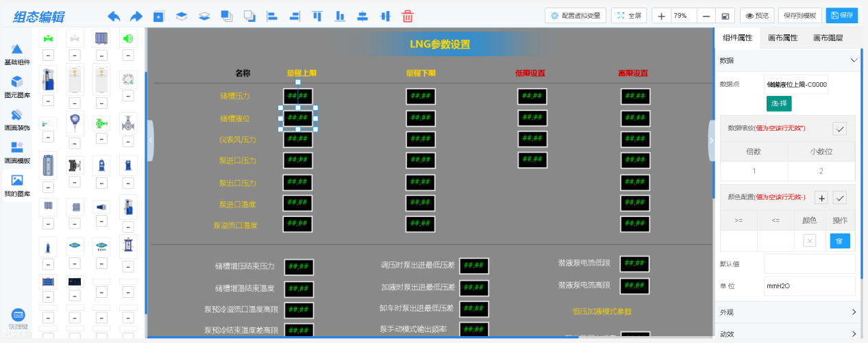Select the 恒压加液模式参数 heading text
868x343 pixels.
coord(602,311)
